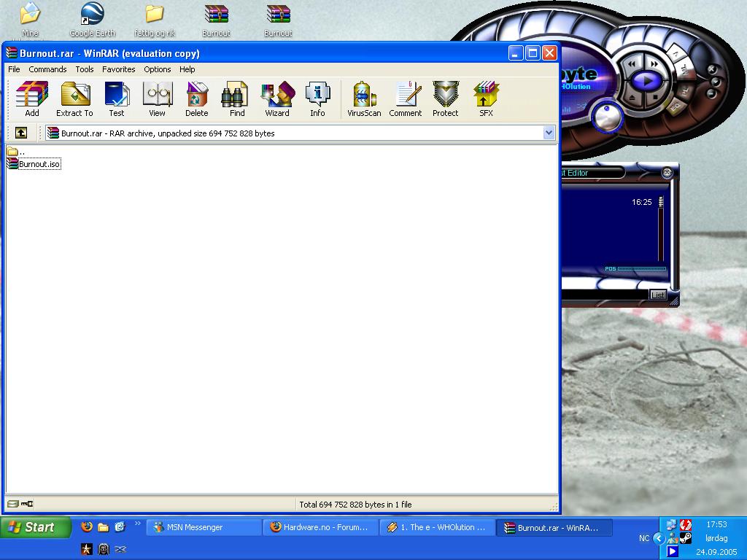Click the media player Stop button
The height and width of the screenshot is (560, 747).
[656, 97]
